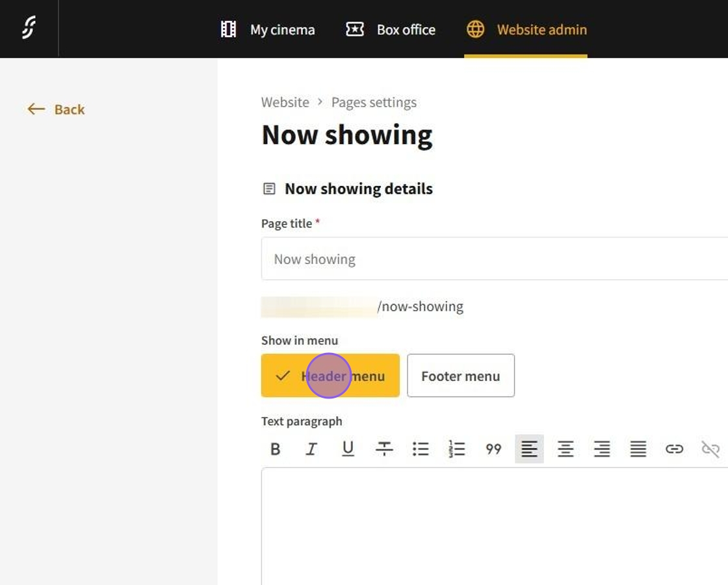Apply strikethrough formatting icon
Image resolution: width=728 pixels, height=585 pixels.
[x=384, y=449]
